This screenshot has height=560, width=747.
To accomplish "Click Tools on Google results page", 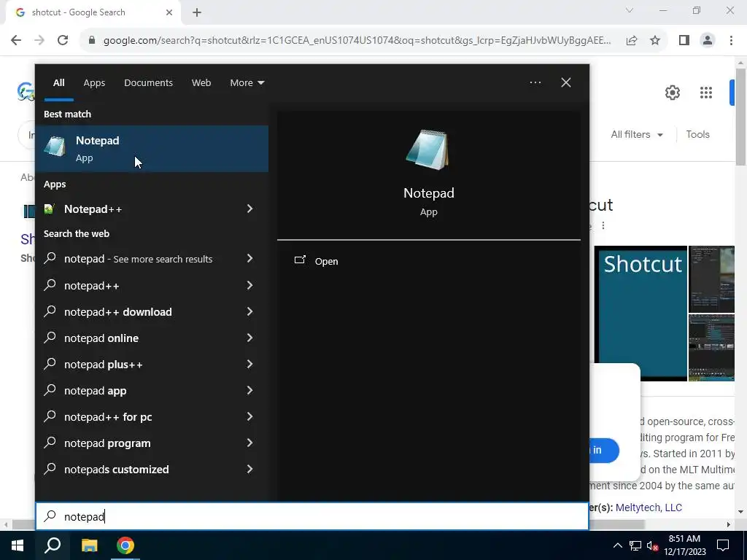I will (697, 134).
